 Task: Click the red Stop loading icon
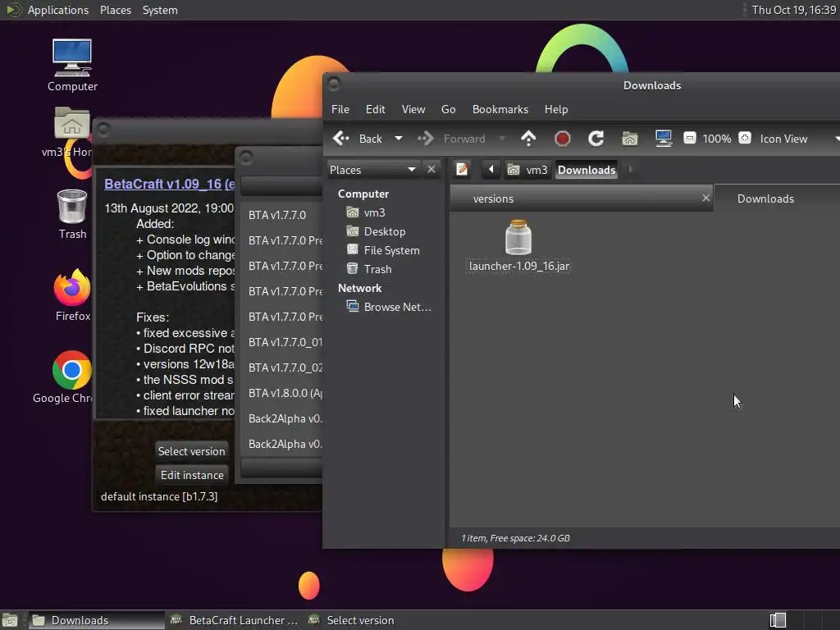pyautogui.click(x=562, y=139)
